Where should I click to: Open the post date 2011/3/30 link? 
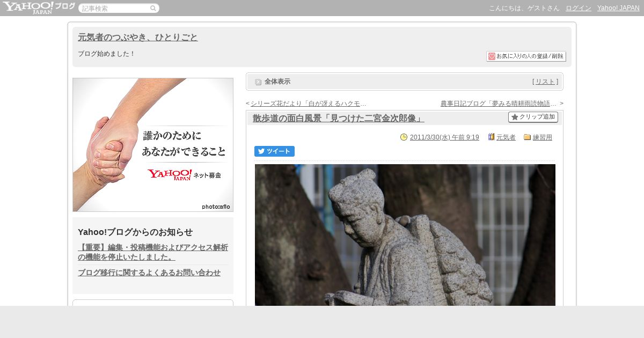click(444, 137)
